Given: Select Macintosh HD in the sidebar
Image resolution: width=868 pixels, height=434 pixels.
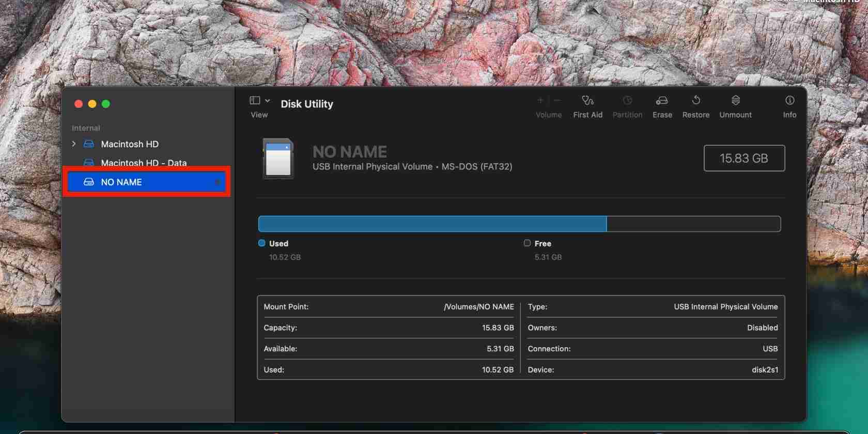Looking at the screenshot, I should 130,144.
